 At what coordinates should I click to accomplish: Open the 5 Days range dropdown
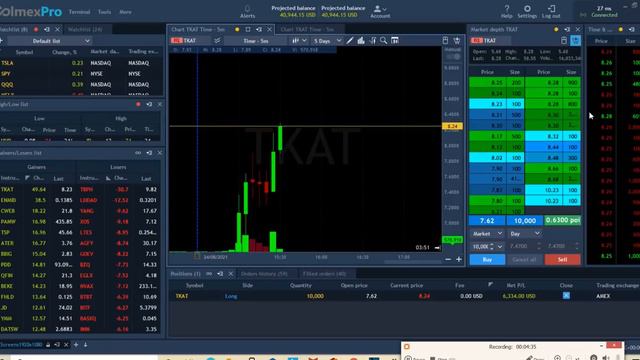point(327,40)
